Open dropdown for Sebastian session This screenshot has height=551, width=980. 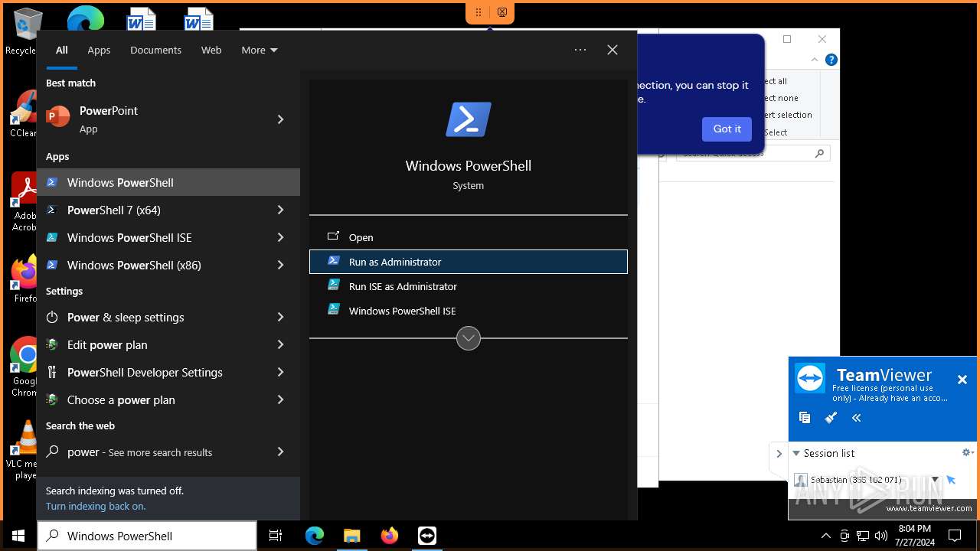tap(935, 480)
